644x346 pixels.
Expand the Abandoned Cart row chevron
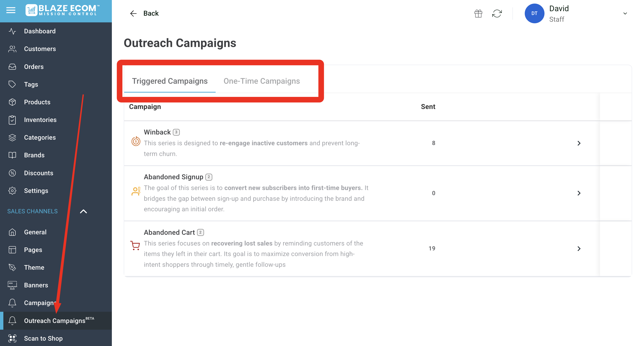(579, 249)
